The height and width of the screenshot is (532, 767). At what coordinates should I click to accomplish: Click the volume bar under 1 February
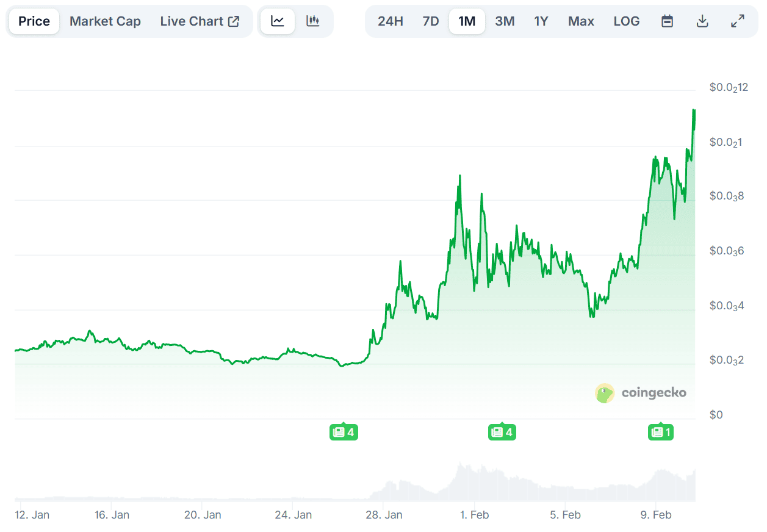pyautogui.click(x=474, y=488)
